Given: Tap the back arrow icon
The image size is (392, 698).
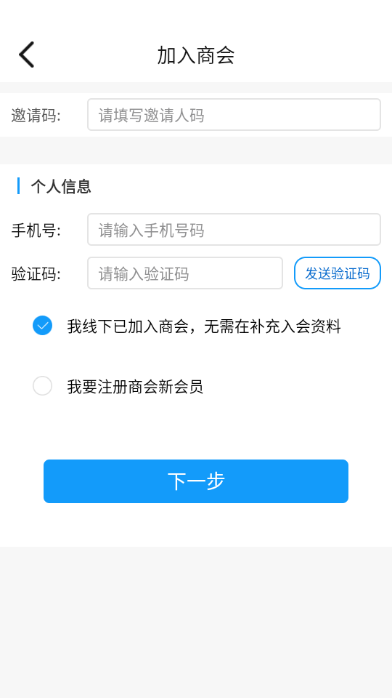Looking at the screenshot, I should (x=26, y=55).
